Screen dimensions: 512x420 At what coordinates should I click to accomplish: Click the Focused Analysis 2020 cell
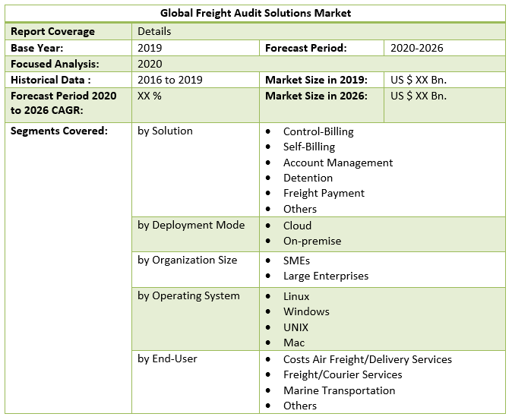click(150, 65)
